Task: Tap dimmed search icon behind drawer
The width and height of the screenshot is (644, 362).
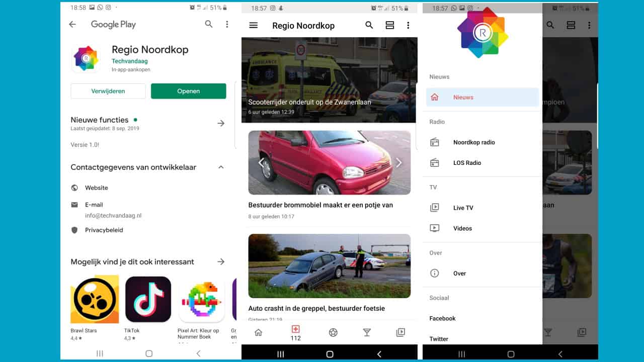Action: coord(550,25)
